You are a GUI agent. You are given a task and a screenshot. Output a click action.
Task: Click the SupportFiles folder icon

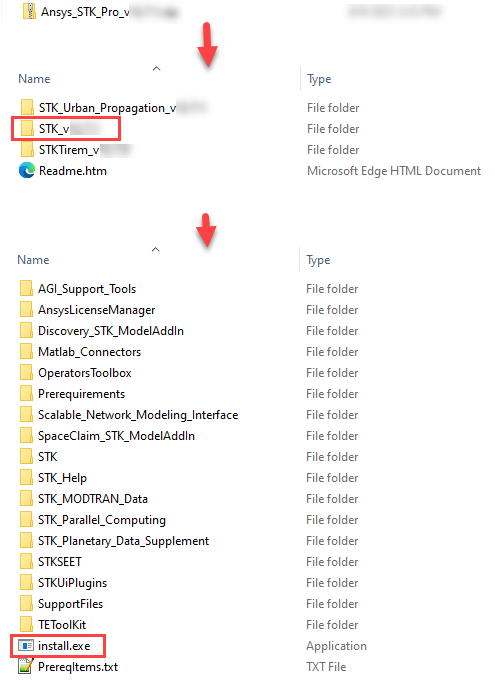26,603
